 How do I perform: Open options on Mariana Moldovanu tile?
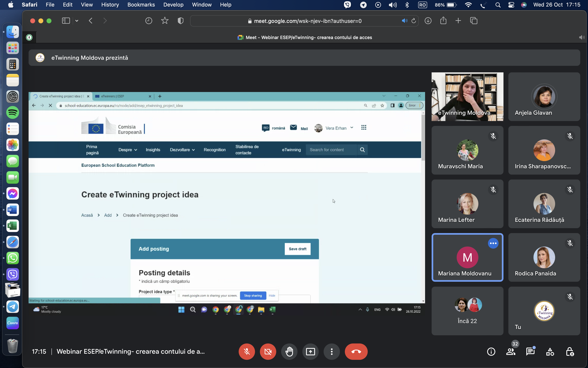click(493, 243)
